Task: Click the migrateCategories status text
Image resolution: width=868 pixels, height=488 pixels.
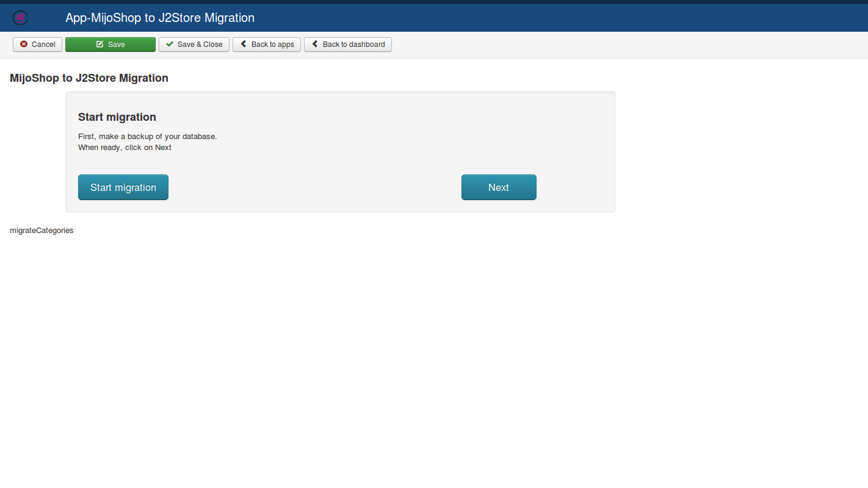Action: 42,231
